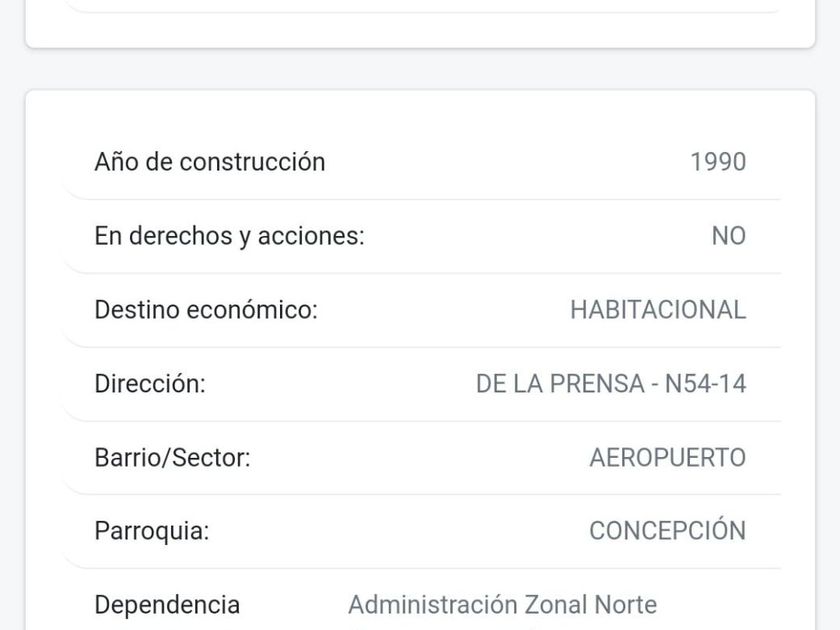This screenshot has width=840, height=630.
Task: Click the 'Dependencia' label
Action: 167,605
